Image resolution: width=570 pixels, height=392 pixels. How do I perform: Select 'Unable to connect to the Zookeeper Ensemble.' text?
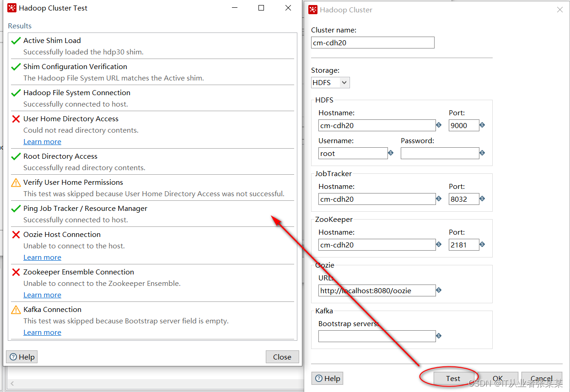102,284
